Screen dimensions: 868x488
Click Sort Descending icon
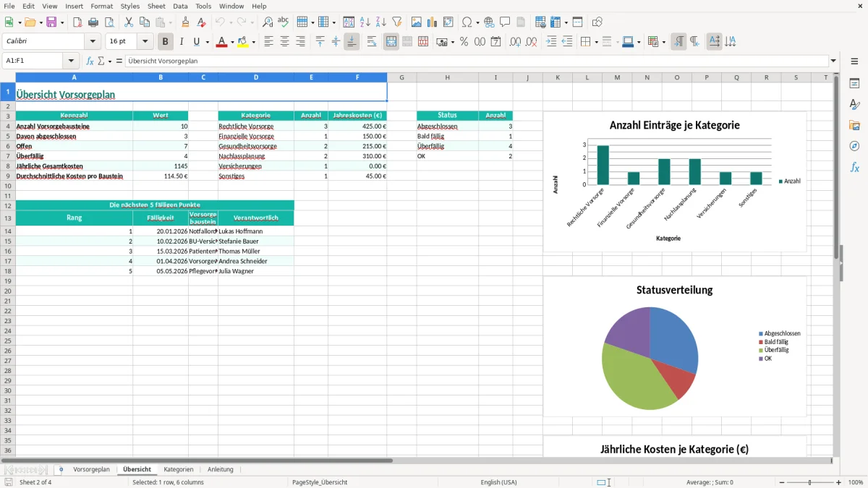pyautogui.click(x=380, y=22)
